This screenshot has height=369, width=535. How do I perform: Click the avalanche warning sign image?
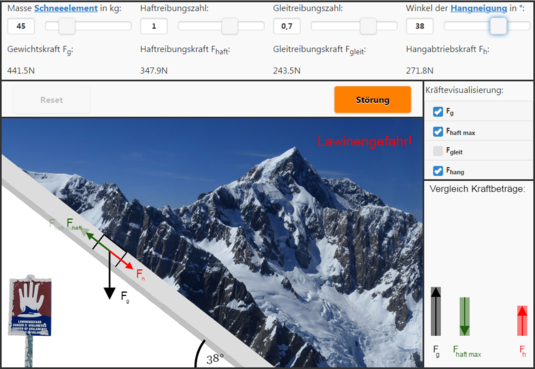tap(30, 319)
